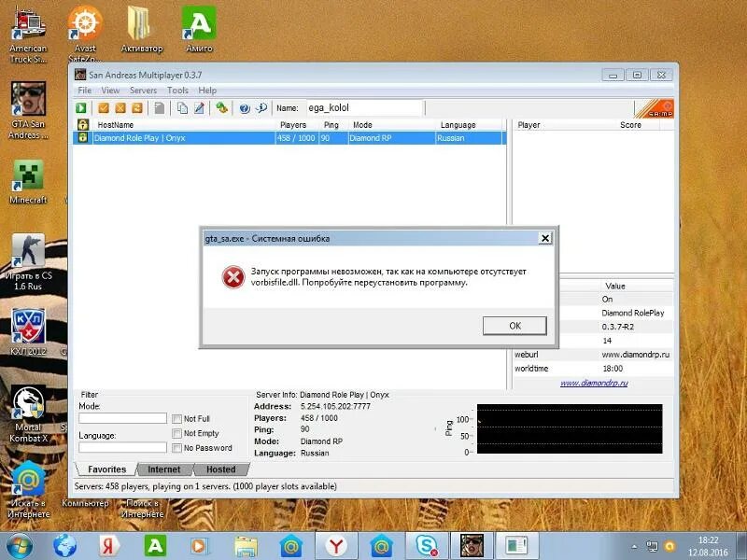
Task: Open the Servers menu
Action: click(143, 91)
